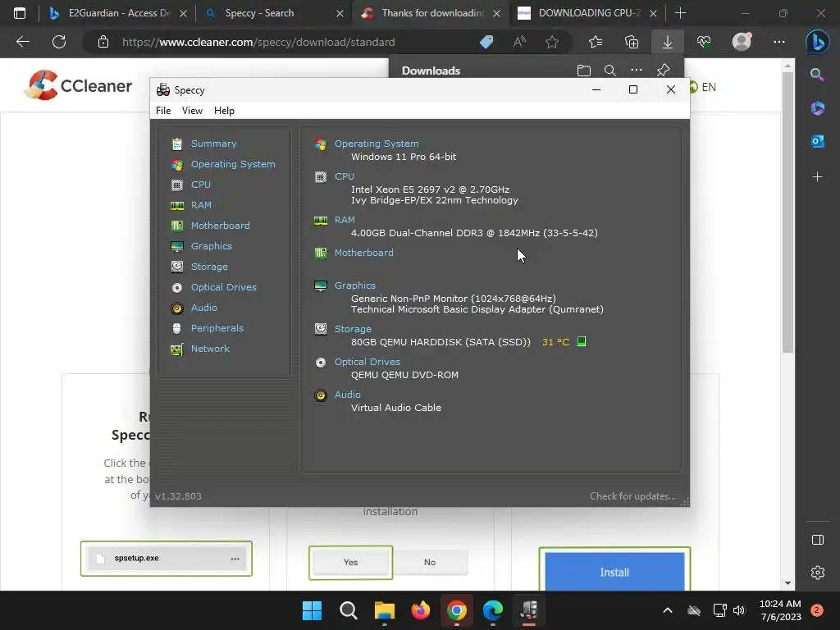Open the Favorites list toolbar icon

pyautogui.click(x=596, y=42)
